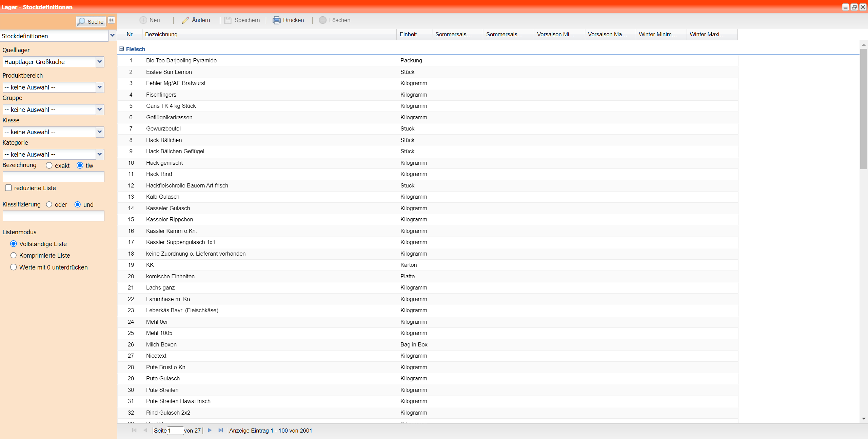Go to next page arrow in pager
868x439 pixels.
(210, 430)
